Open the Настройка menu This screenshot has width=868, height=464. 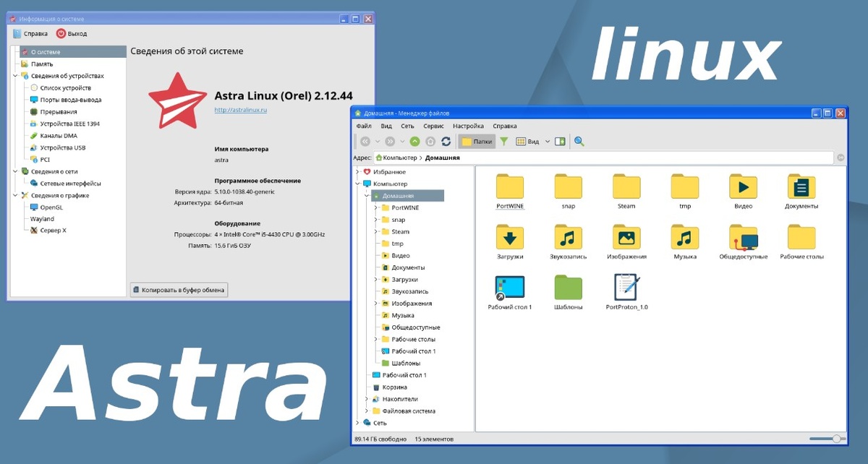point(468,126)
